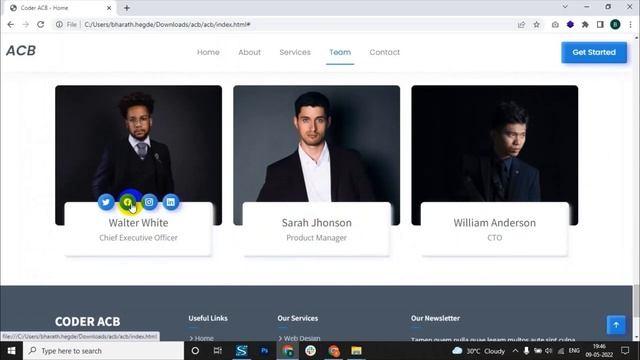This screenshot has height=360, width=640.
Task: Navigate to About in the nav bar
Action: (x=249, y=52)
